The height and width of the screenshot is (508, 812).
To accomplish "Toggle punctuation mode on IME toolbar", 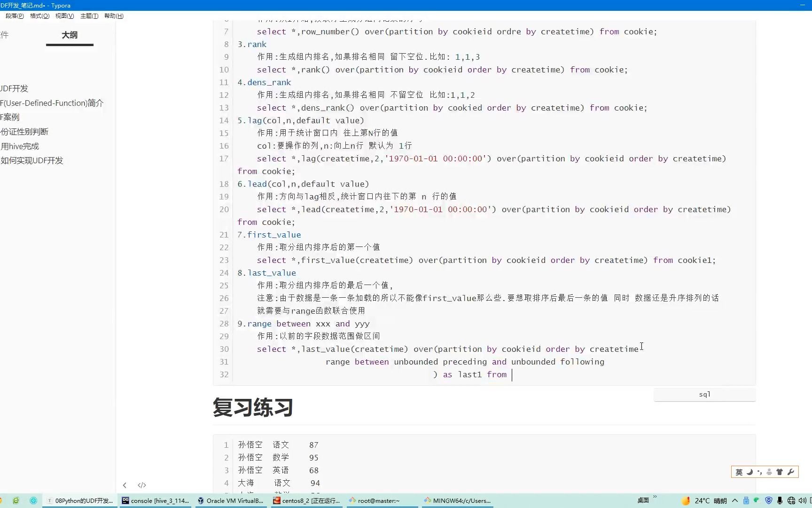I will click(x=759, y=472).
